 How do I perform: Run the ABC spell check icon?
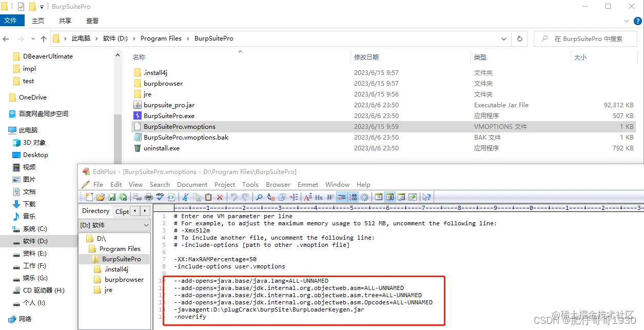160,197
